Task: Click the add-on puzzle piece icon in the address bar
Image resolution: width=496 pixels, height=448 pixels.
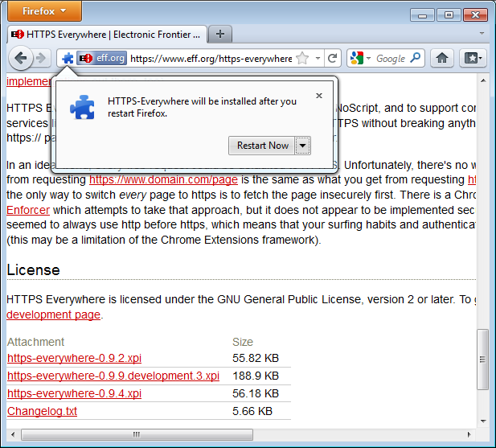Action: pos(68,59)
